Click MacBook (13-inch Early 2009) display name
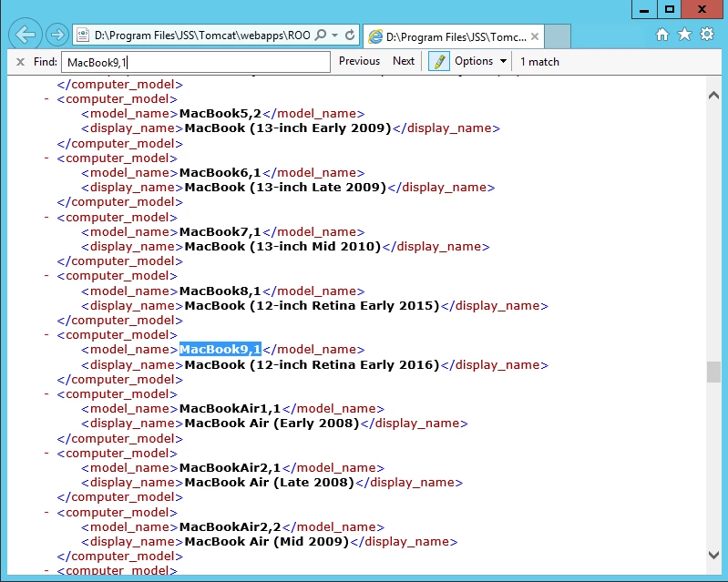The width and height of the screenshot is (728, 582). click(x=288, y=128)
